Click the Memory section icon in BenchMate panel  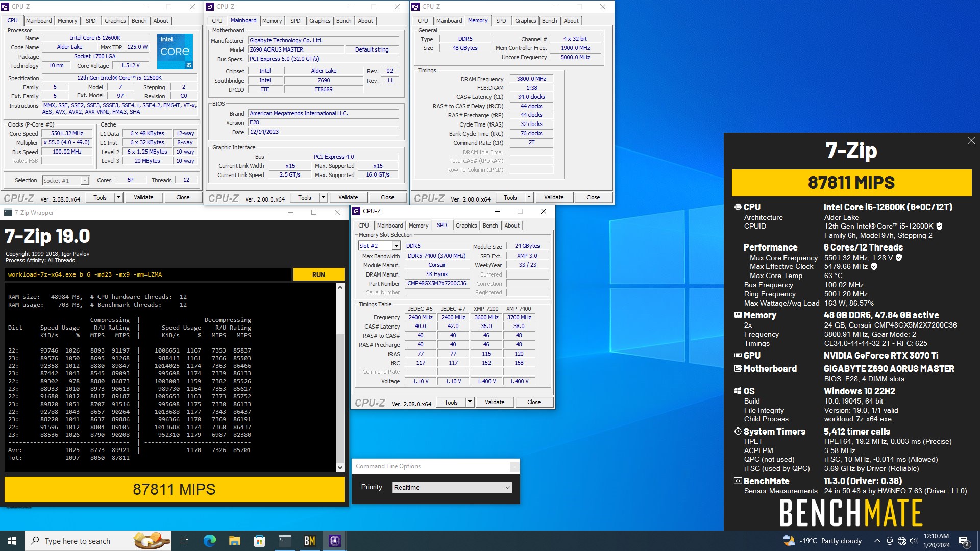coord(738,315)
